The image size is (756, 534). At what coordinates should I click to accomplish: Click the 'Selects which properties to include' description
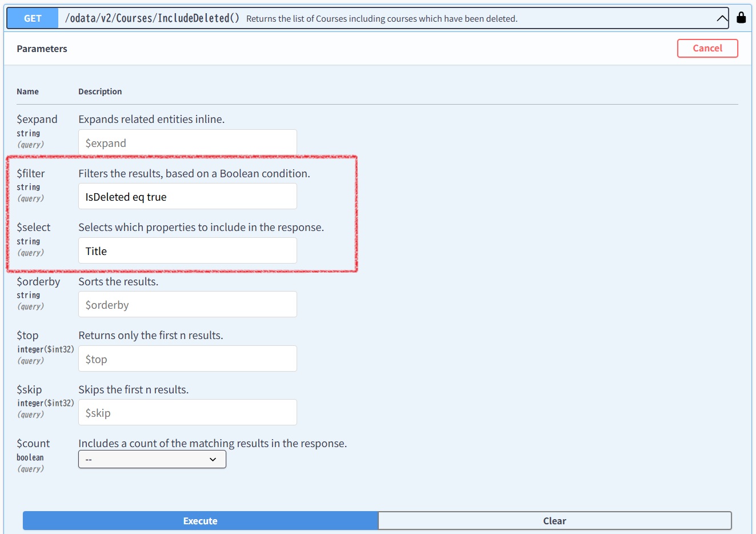click(x=201, y=227)
